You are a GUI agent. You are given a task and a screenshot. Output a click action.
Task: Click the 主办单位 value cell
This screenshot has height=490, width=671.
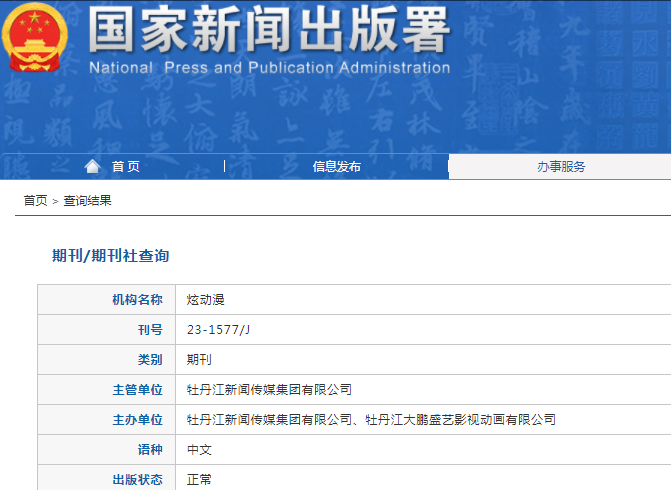coord(423,419)
